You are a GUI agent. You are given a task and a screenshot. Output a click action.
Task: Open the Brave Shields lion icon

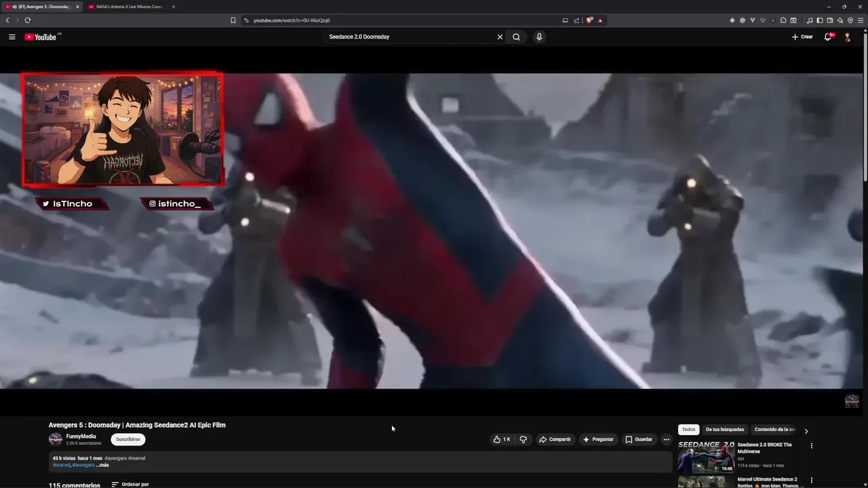(x=589, y=20)
